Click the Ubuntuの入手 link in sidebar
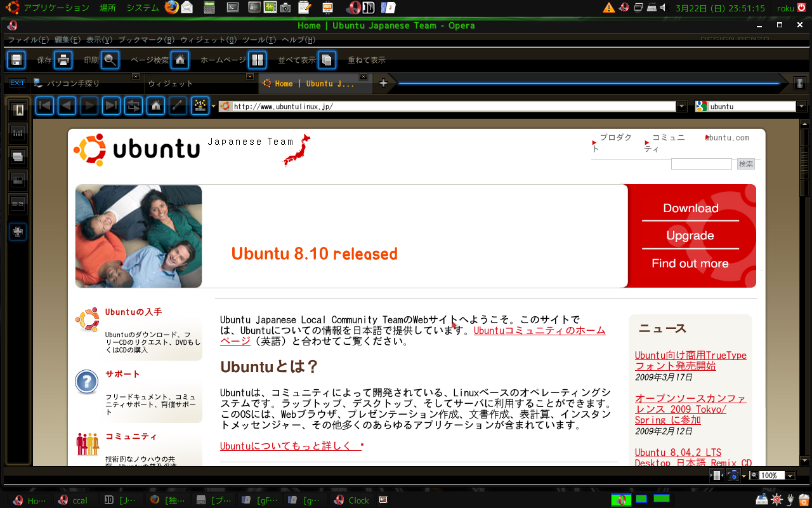Image resolution: width=812 pixels, height=508 pixels. 134,312
